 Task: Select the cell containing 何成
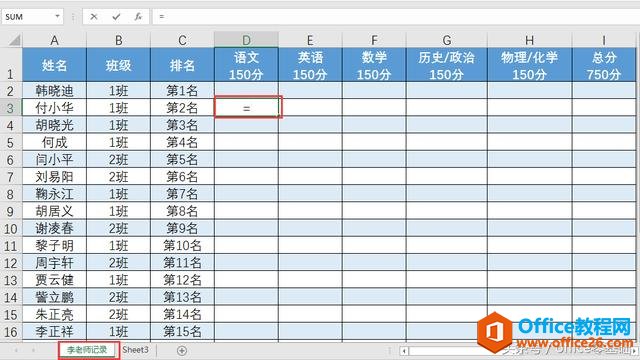pyautogui.click(x=54, y=142)
